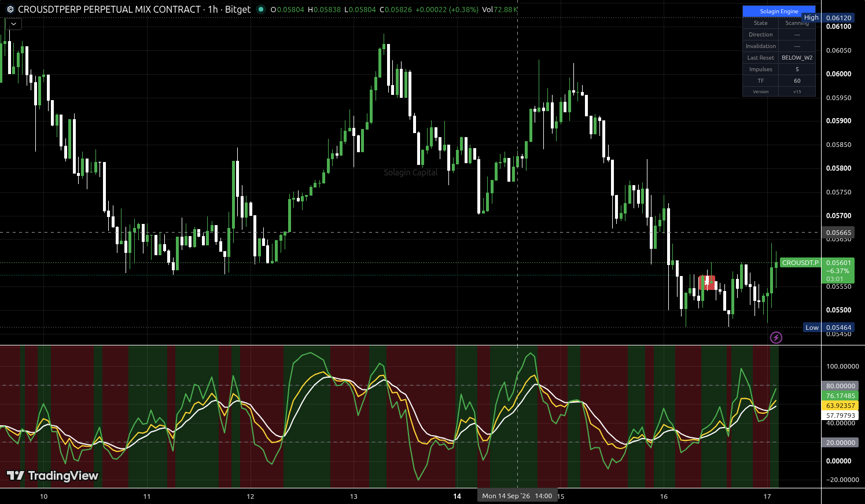Click the red marker on the chart
Viewport: 865px width, 504px height.
coord(707,283)
